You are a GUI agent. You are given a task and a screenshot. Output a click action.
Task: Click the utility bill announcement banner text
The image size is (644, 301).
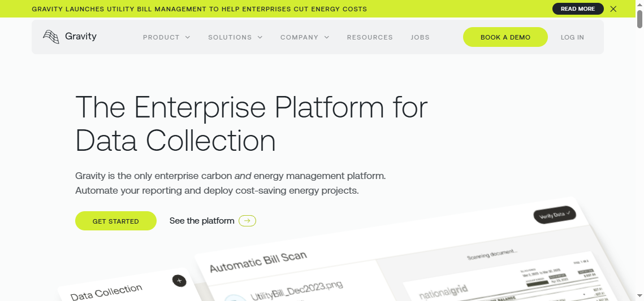coord(199,9)
